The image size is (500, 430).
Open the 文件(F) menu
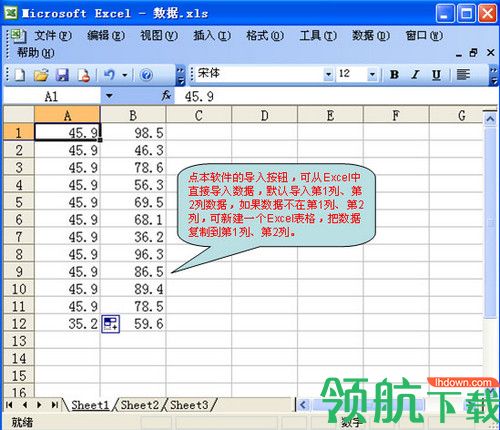coord(53,35)
